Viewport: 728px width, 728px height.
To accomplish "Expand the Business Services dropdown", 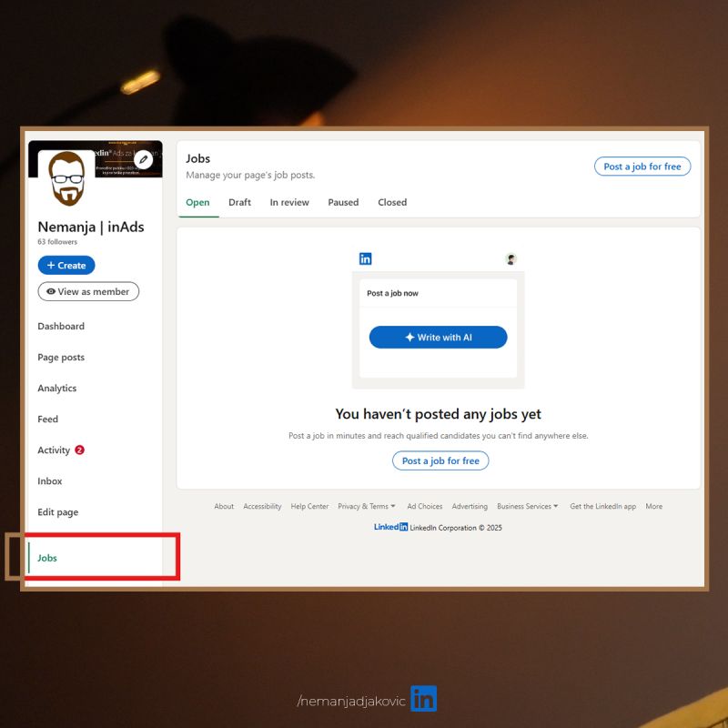I will [x=528, y=507].
